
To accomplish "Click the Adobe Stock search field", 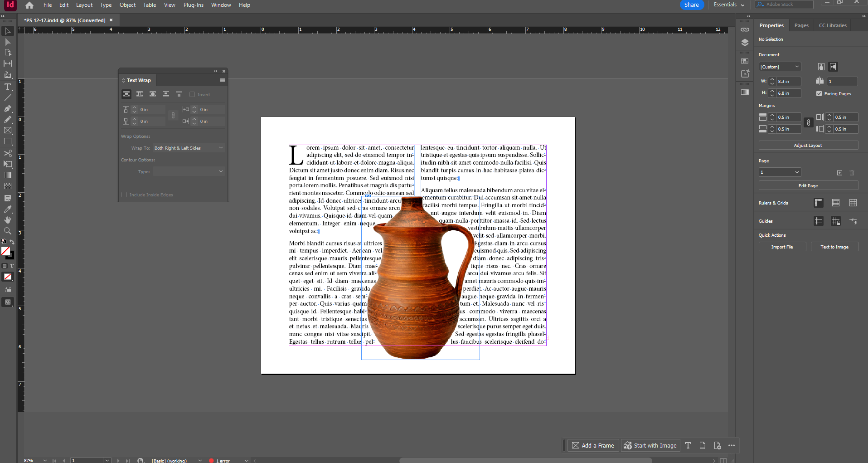I will tap(784, 5).
